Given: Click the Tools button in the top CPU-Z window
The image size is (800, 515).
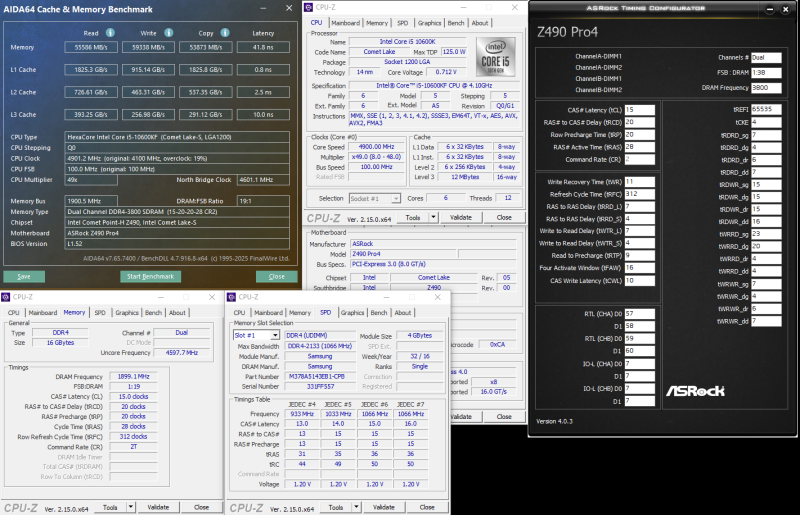Looking at the screenshot, I should tap(413, 217).
